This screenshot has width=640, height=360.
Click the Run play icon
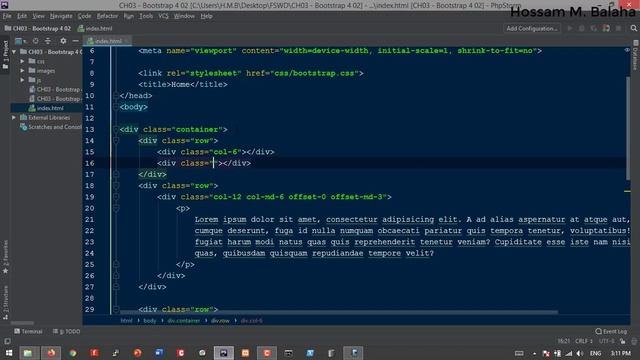(570, 28)
